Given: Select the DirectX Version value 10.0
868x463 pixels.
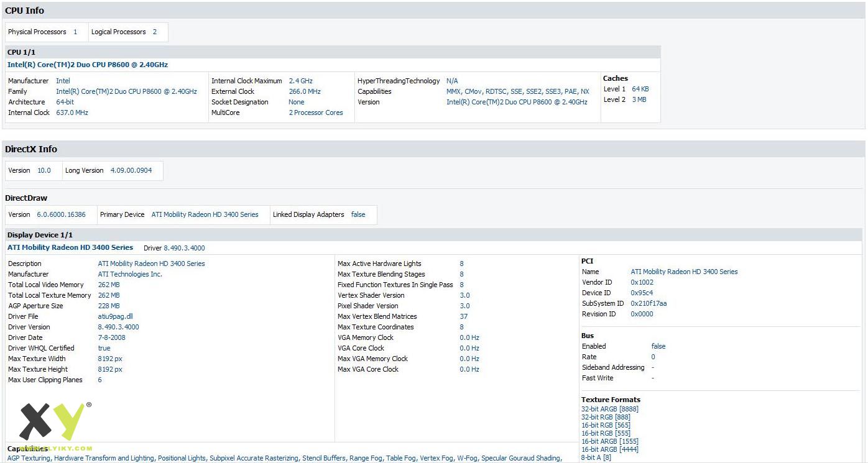Looking at the screenshot, I should (x=44, y=170).
